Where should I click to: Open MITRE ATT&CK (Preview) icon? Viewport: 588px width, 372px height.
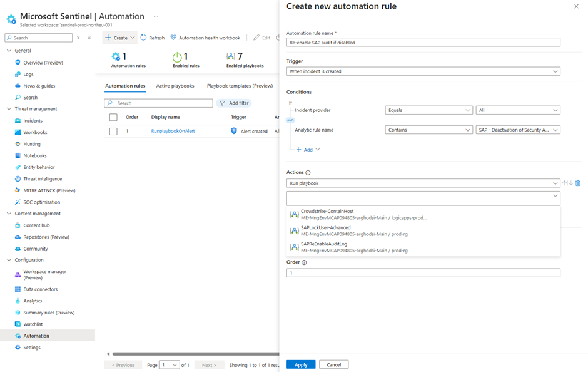click(x=18, y=190)
